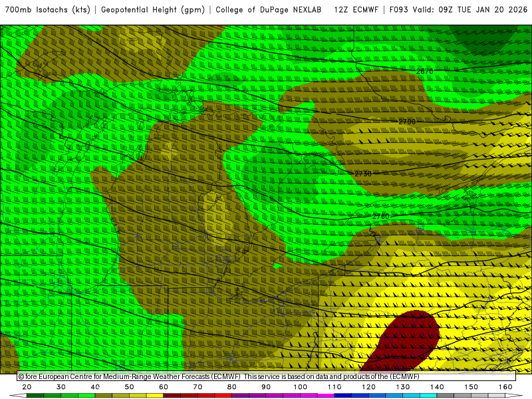Click the '120' label on the color scale
532x399 pixels.
[x=369, y=387]
